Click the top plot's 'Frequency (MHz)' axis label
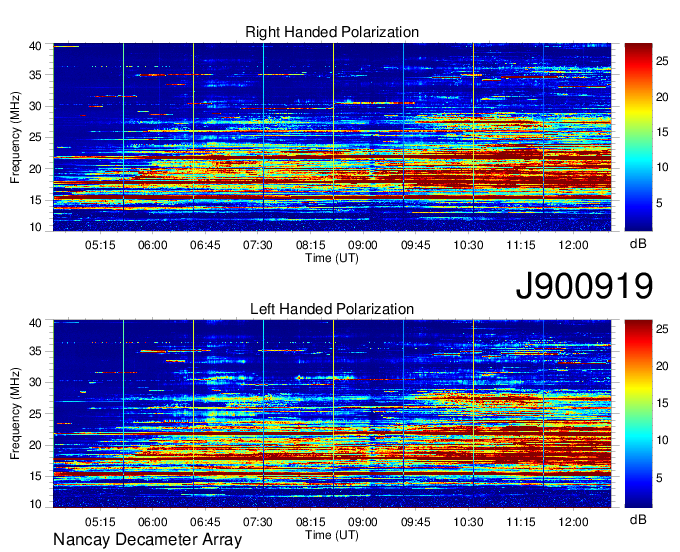Image resolution: width=680 pixels, height=552 pixels. (x=15, y=137)
